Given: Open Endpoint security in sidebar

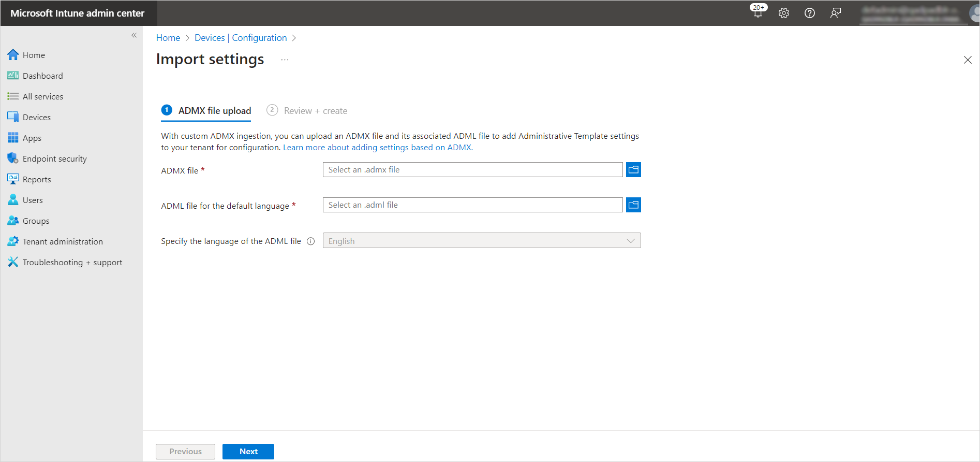Looking at the screenshot, I should click(54, 159).
